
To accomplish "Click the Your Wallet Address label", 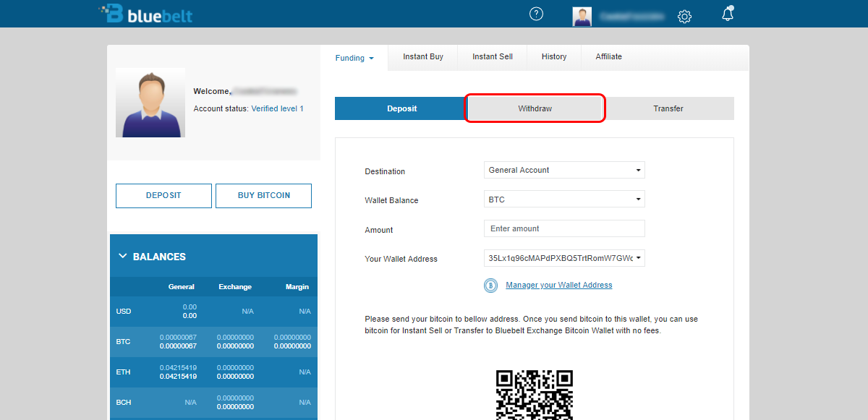I will (x=401, y=259).
